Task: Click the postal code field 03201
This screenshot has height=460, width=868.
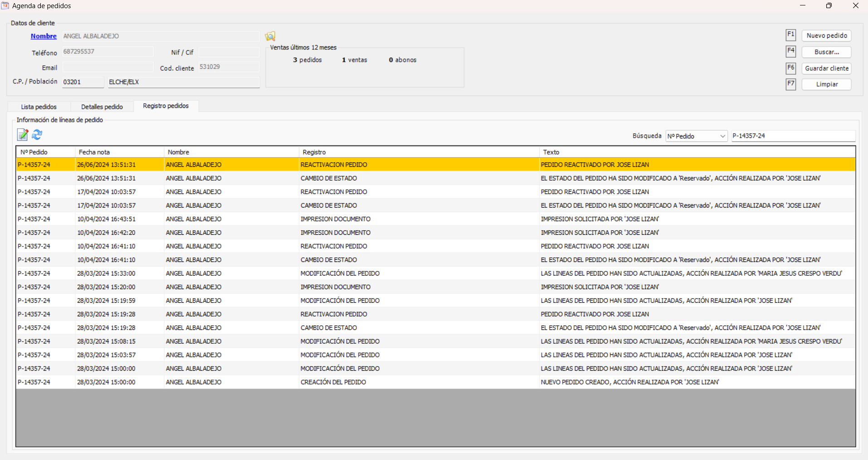Action: click(83, 82)
